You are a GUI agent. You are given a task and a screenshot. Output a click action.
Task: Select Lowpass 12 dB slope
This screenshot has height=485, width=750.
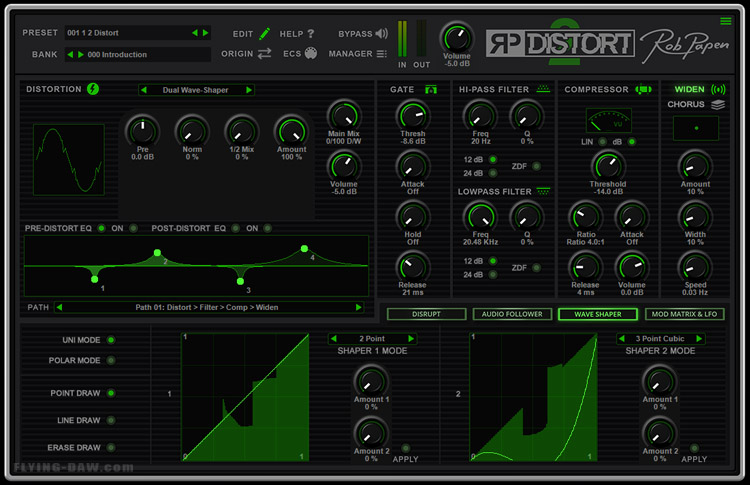[493, 261]
